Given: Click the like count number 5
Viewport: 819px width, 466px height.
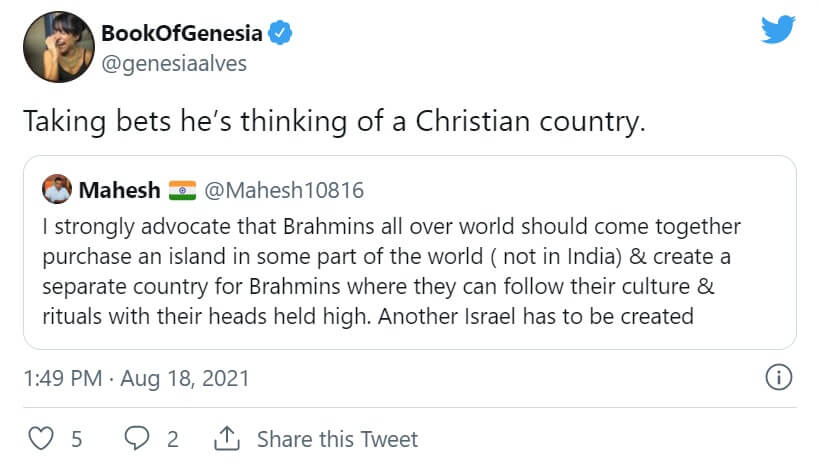Looking at the screenshot, I should (76, 439).
